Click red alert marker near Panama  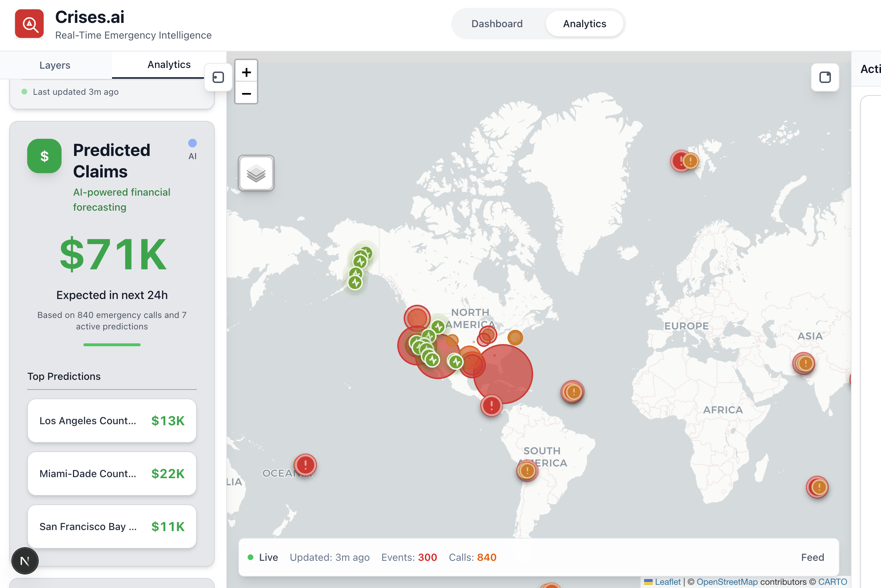[491, 405]
